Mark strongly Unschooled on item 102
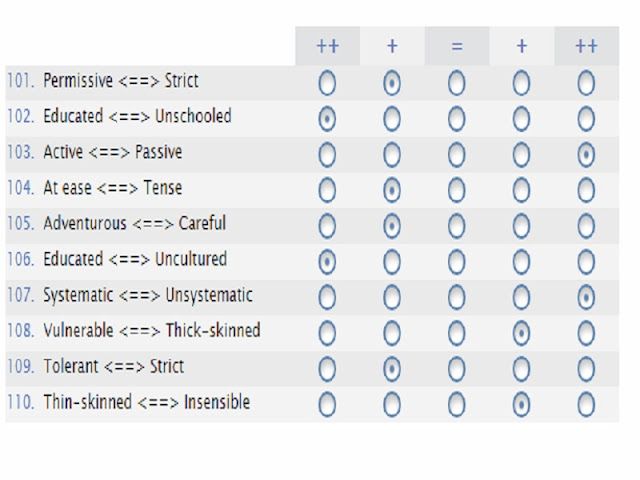Screen dimensions: 640x480 [x=586, y=119]
